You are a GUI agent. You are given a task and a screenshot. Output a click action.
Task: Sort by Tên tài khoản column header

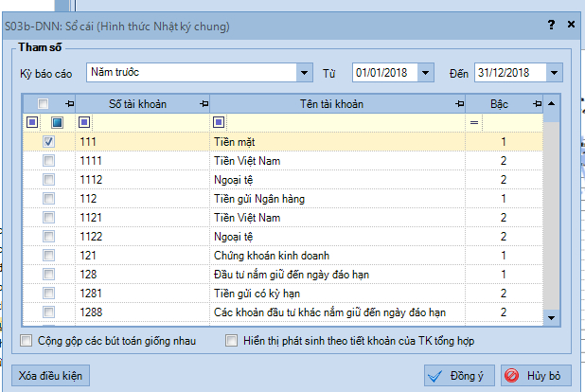coord(329,103)
